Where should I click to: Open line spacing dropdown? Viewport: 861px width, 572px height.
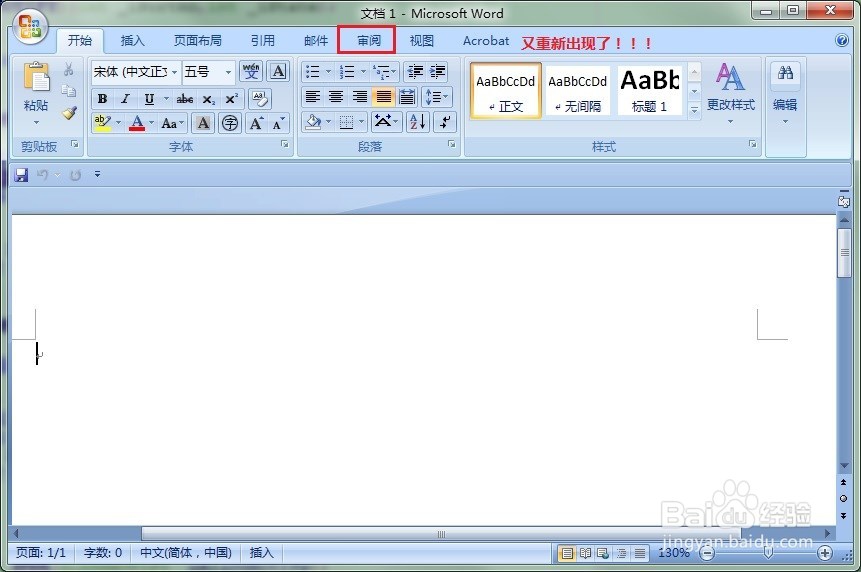[437, 97]
